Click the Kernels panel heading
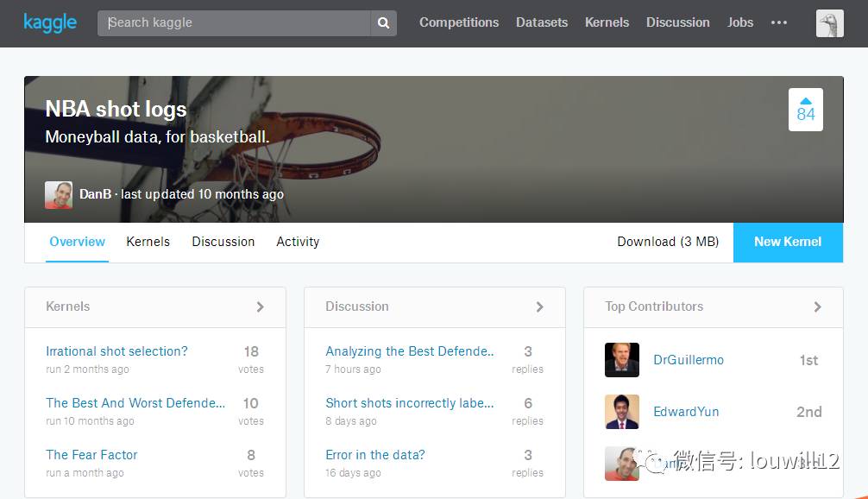The height and width of the screenshot is (499, 868). coord(67,306)
